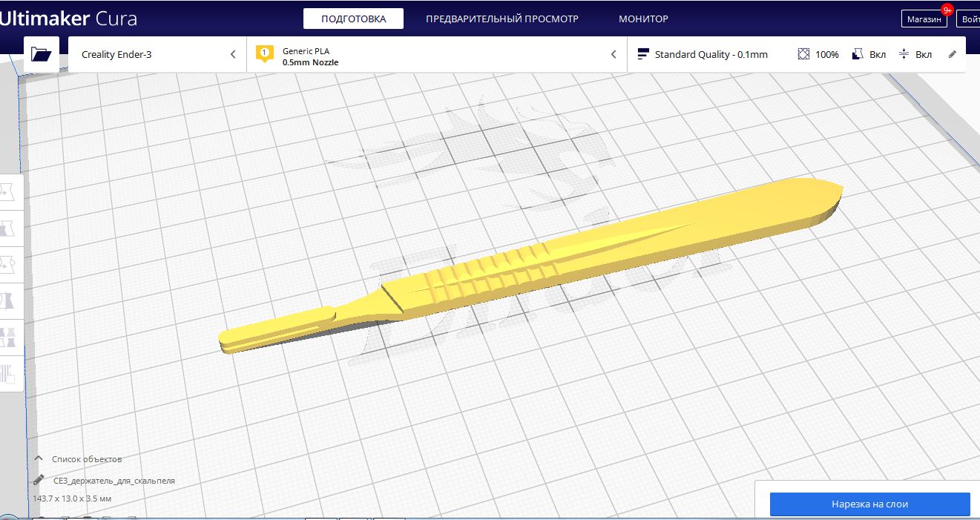This screenshot has height=520, width=980.
Task: Click the edit pencil in print settings bar
Action: click(953, 54)
